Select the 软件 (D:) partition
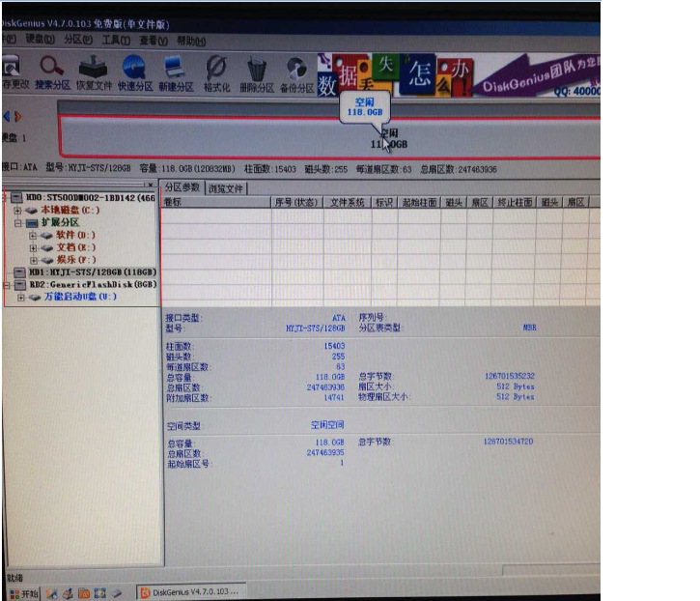 [x=75, y=235]
